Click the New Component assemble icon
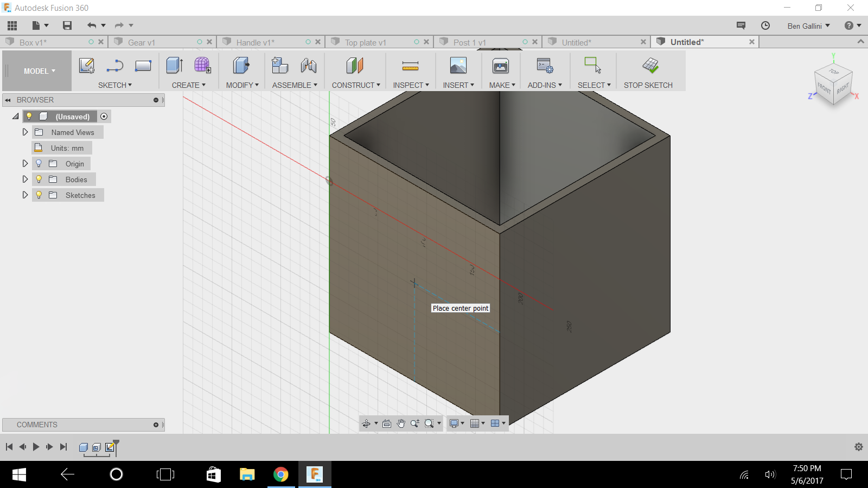The width and height of the screenshot is (868, 488). [x=280, y=66]
